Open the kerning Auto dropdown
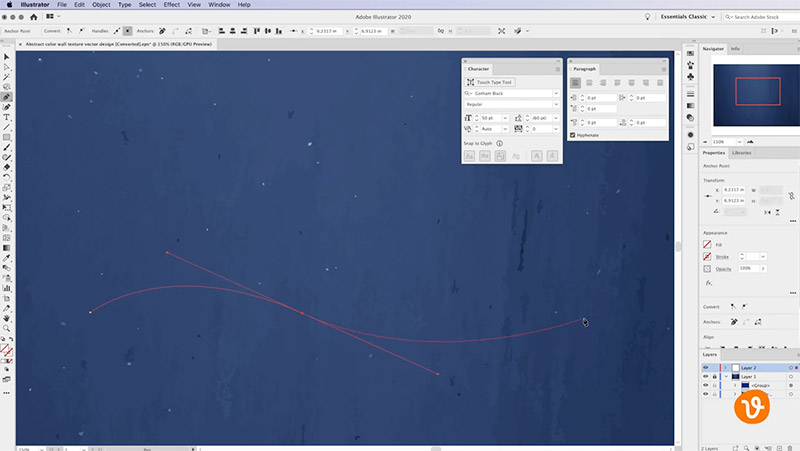 point(505,129)
